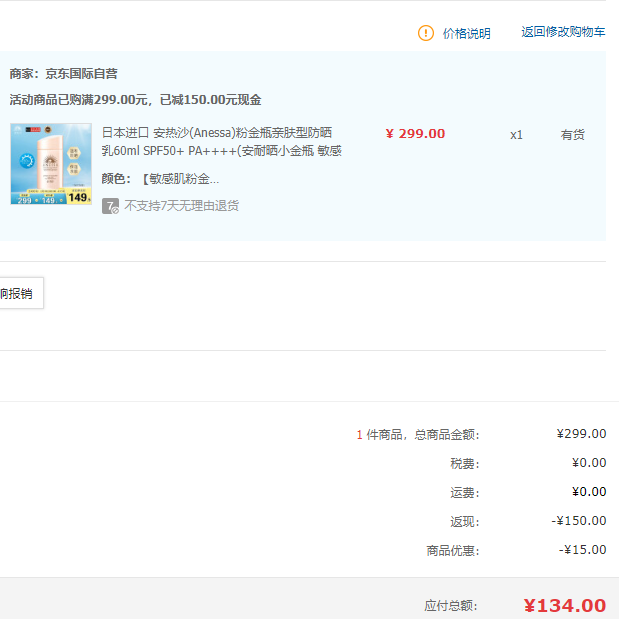Click the stock status 有货

click(x=572, y=135)
